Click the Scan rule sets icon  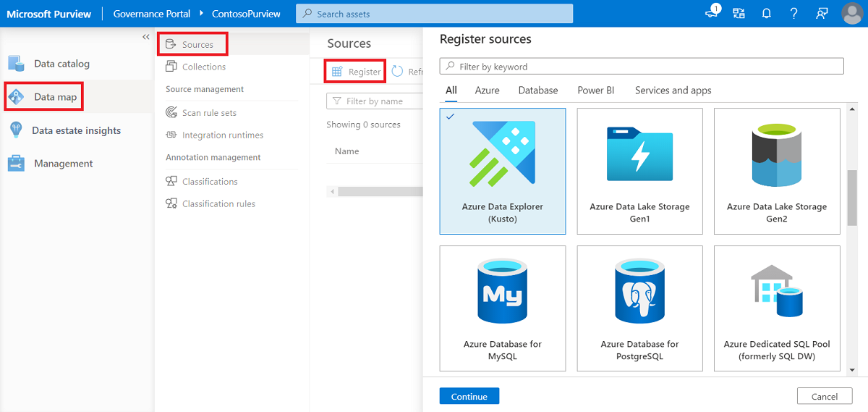pyautogui.click(x=171, y=113)
